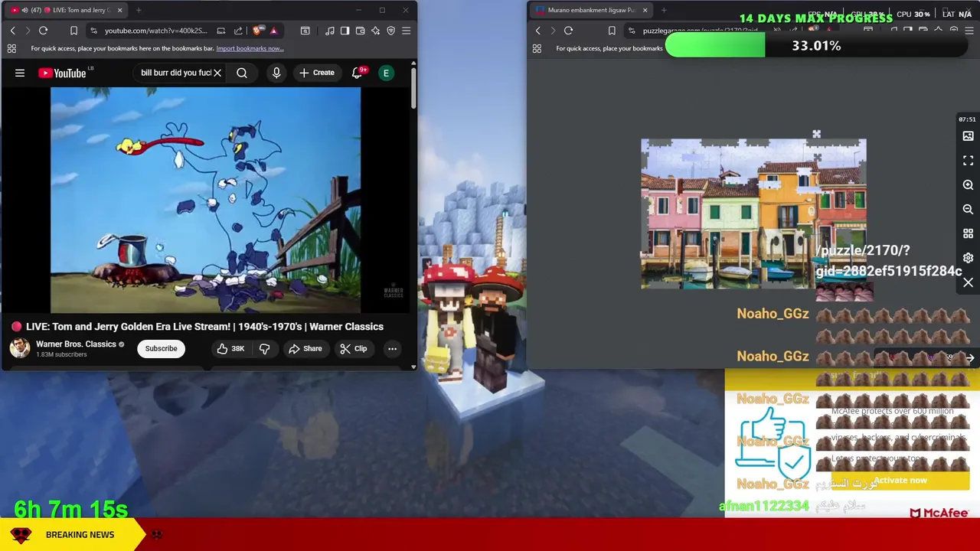Click the Warner Bros. Classics channel avatar

(20, 348)
